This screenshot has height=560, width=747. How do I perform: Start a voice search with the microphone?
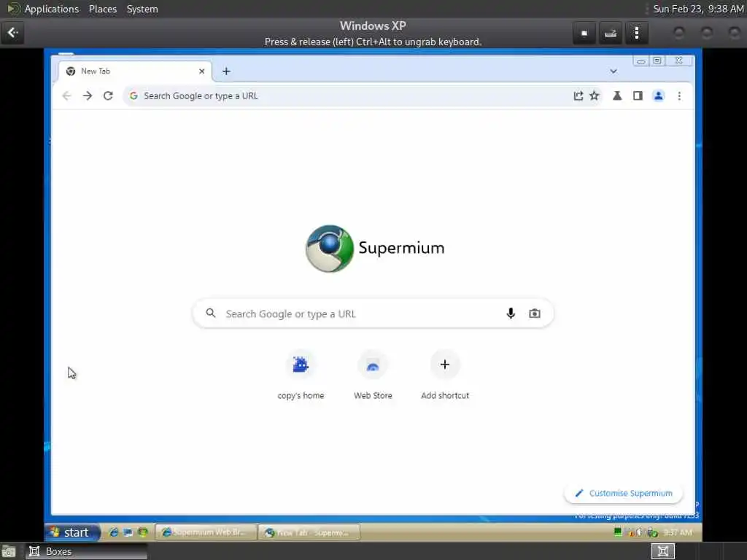coord(511,314)
